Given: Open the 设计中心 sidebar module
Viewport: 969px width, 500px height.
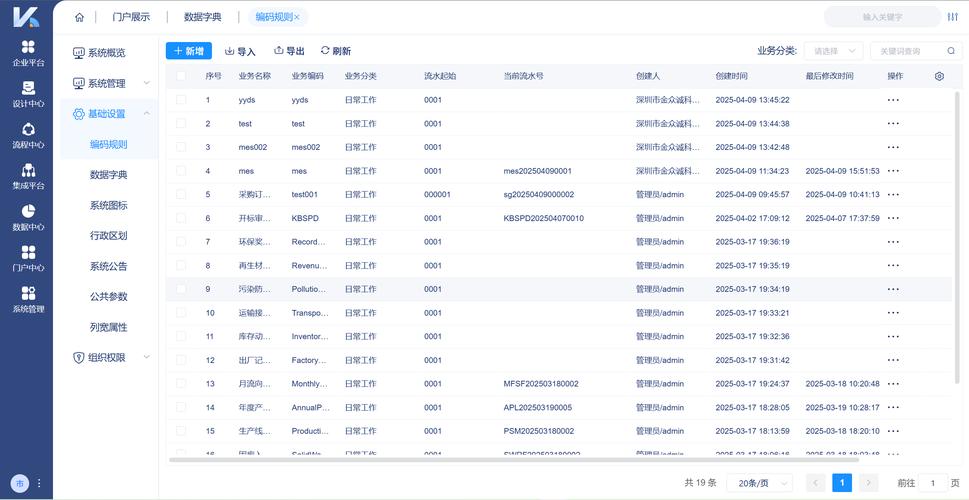Looking at the screenshot, I should coord(28,95).
